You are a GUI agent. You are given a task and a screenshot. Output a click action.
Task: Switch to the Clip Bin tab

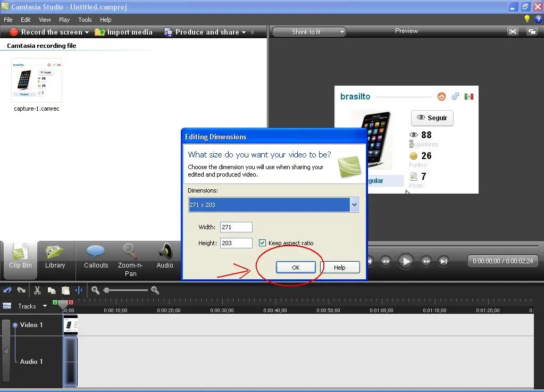pyautogui.click(x=20, y=260)
